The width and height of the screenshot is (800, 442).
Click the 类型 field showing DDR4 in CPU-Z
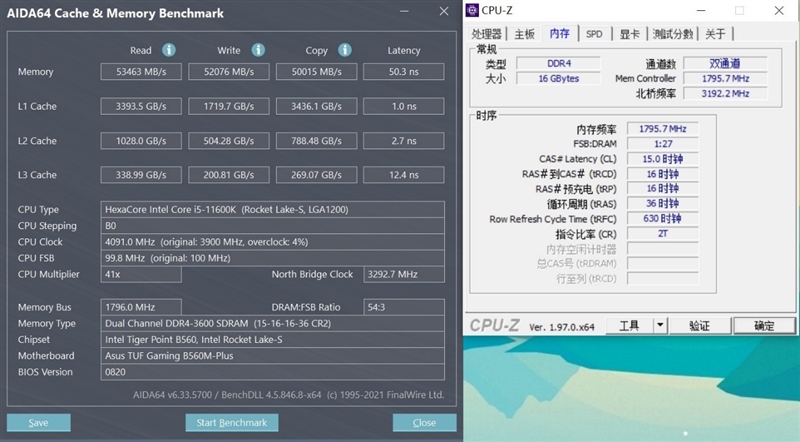point(559,63)
